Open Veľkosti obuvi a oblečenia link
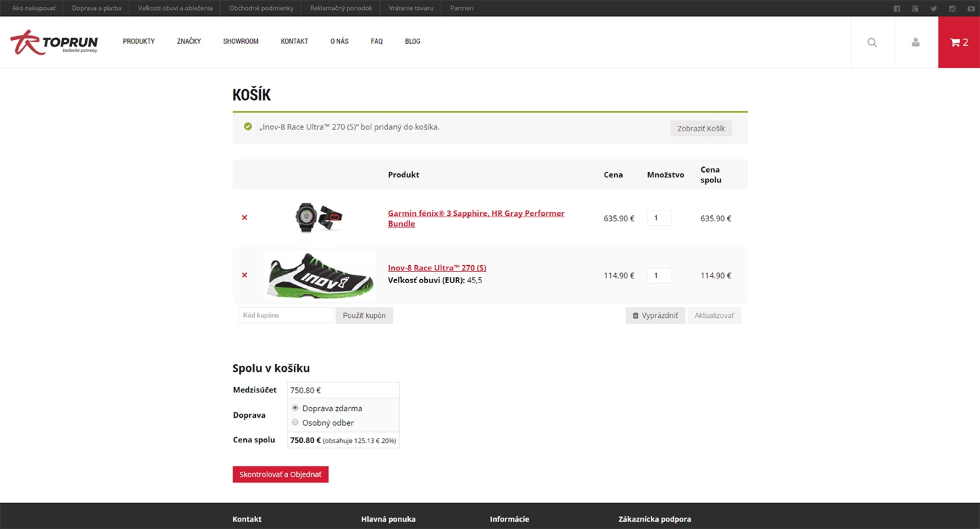This screenshot has width=980, height=529. [175, 9]
